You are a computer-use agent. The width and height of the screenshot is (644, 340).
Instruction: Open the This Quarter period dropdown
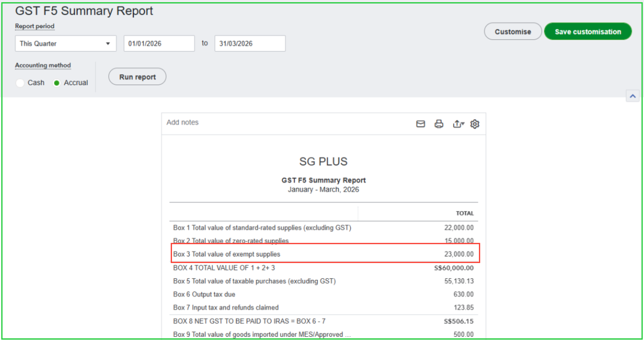(65, 44)
